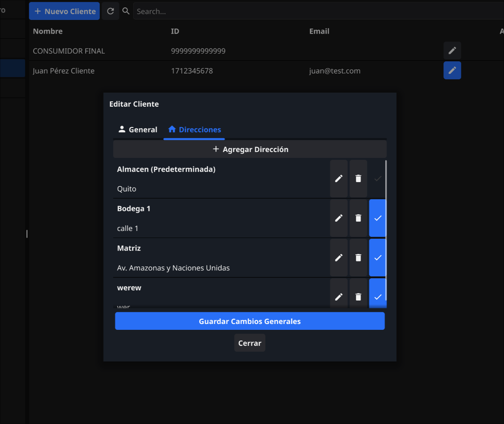Image resolution: width=504 pixels, height=424 pixels.
Task: Close the dialog with Cerrar
Action: point(250,343)
